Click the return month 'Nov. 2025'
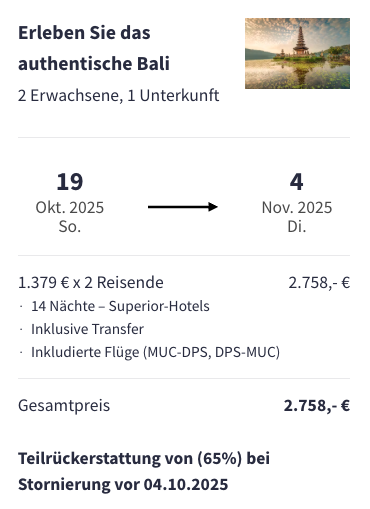Image resolution: width=370 pixels, height=509 pixels. click(297, 207)
